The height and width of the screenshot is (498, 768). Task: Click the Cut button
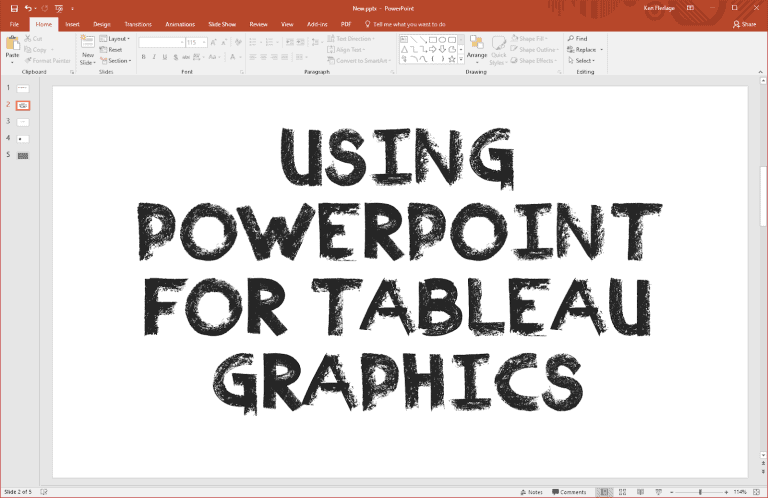tap(34, 39)
